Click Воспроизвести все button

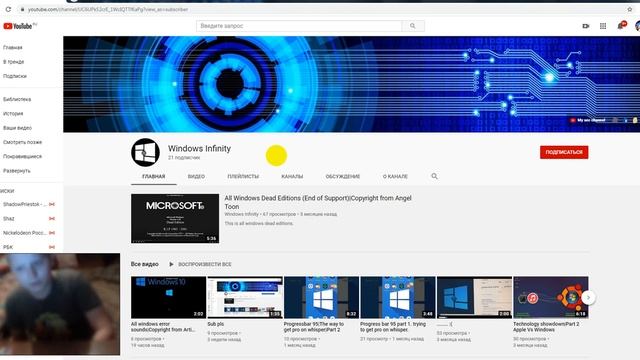[x=205, y=264]
